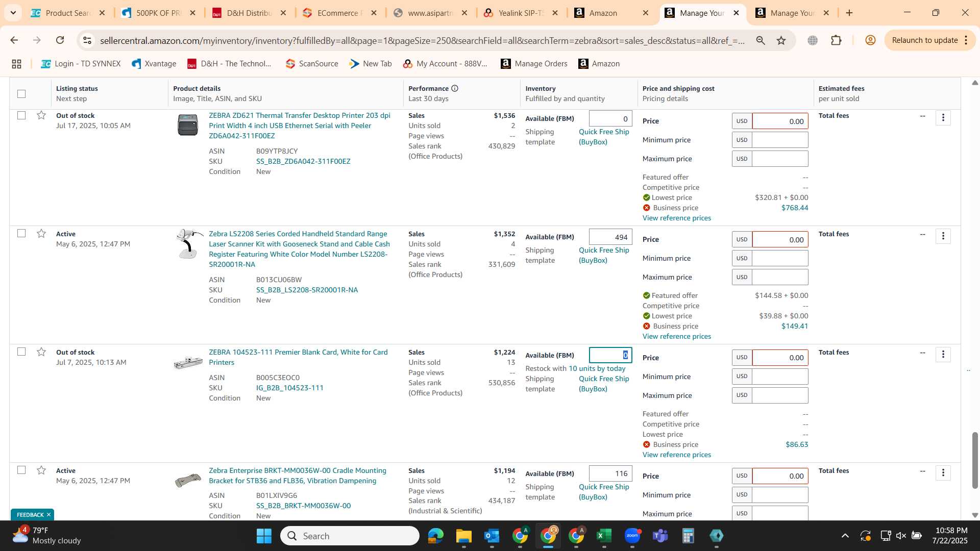Close the FEEDBACK badge
980x551 pixels.
point(48,515)
